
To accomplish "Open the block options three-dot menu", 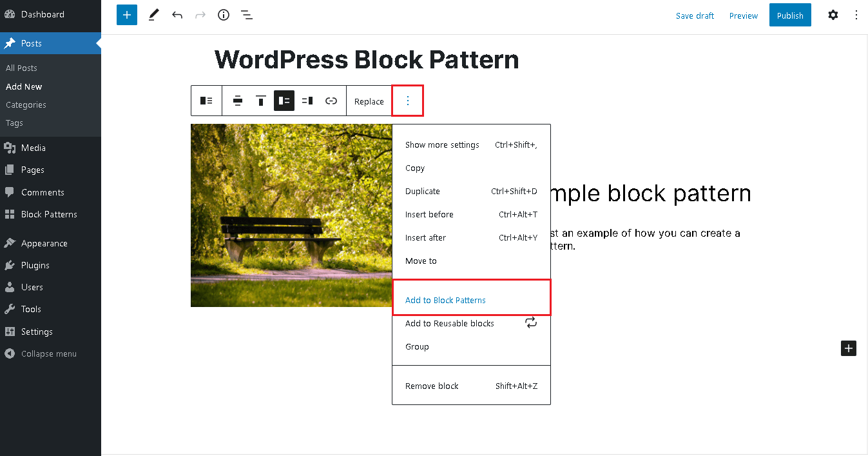I will point(407,101).
